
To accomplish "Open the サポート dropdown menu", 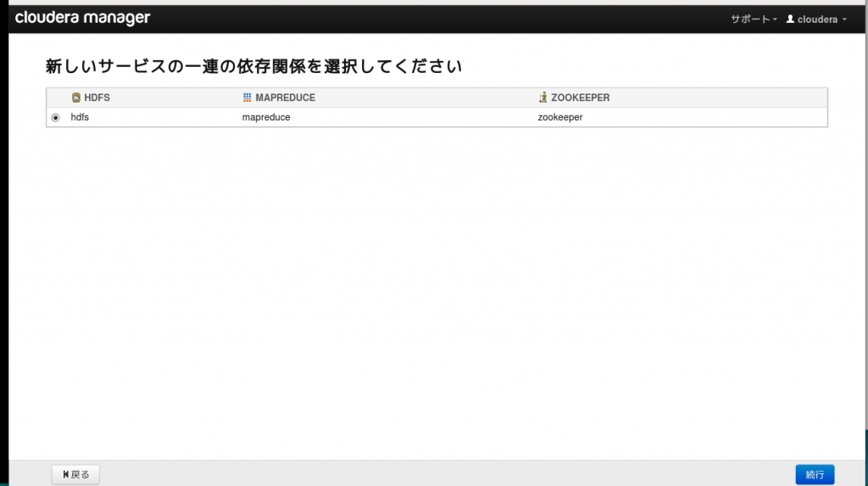I will pyautogui.click(x=754, y=20).
